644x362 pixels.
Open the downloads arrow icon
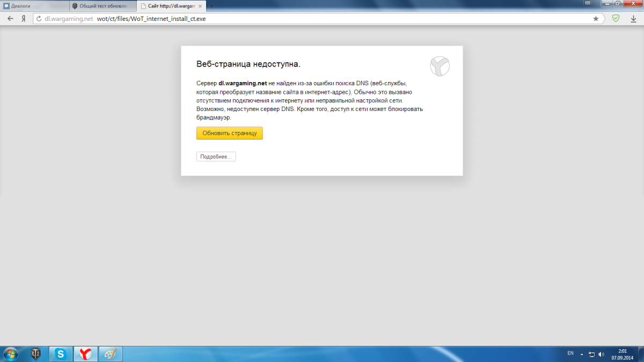(x=634, y=18)
